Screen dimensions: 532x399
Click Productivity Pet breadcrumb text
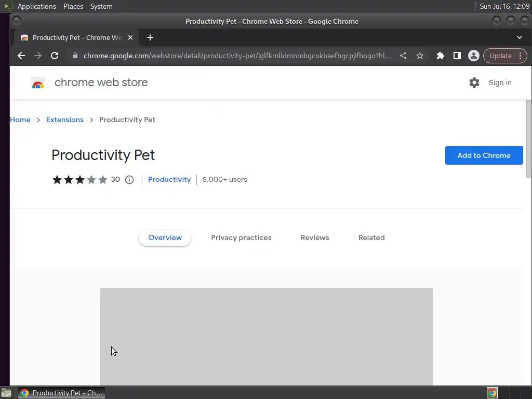[127, 120]
